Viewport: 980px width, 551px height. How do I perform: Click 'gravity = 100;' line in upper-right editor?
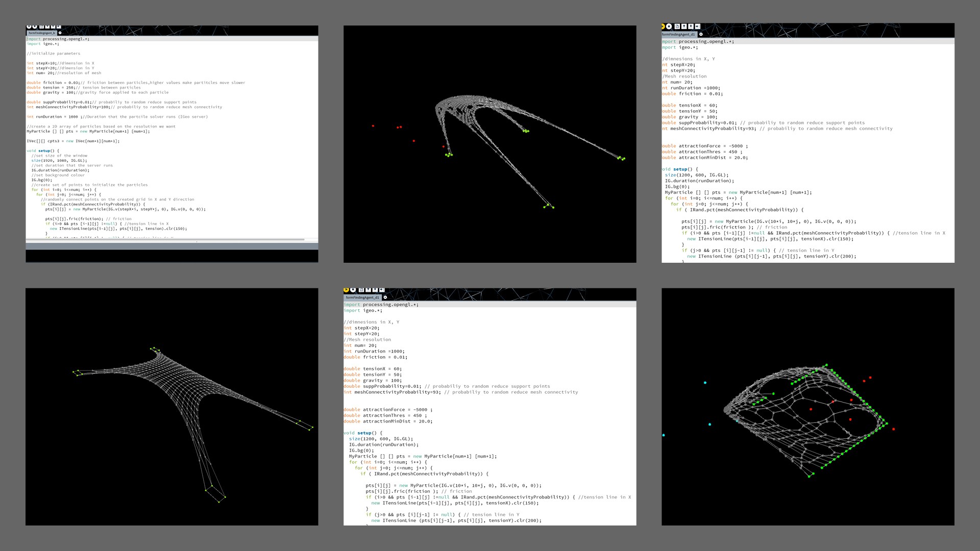click(690, 117)
